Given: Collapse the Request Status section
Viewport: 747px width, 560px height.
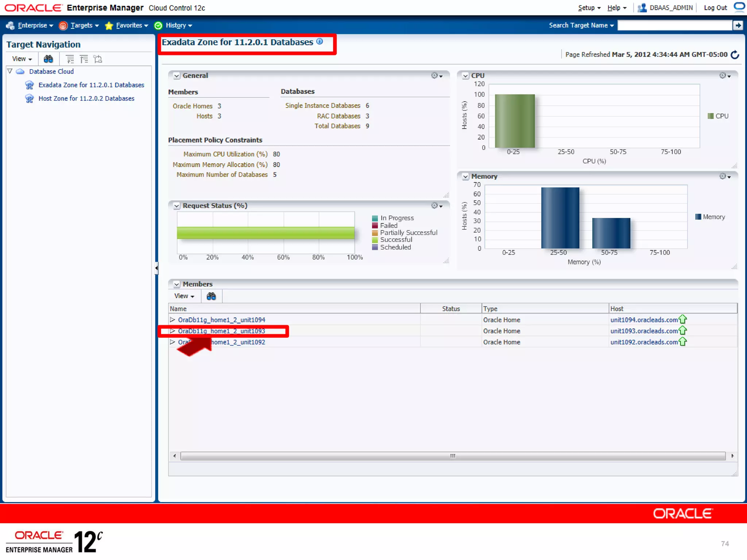Looking at the screenshot, I should [x=177, y=206].
